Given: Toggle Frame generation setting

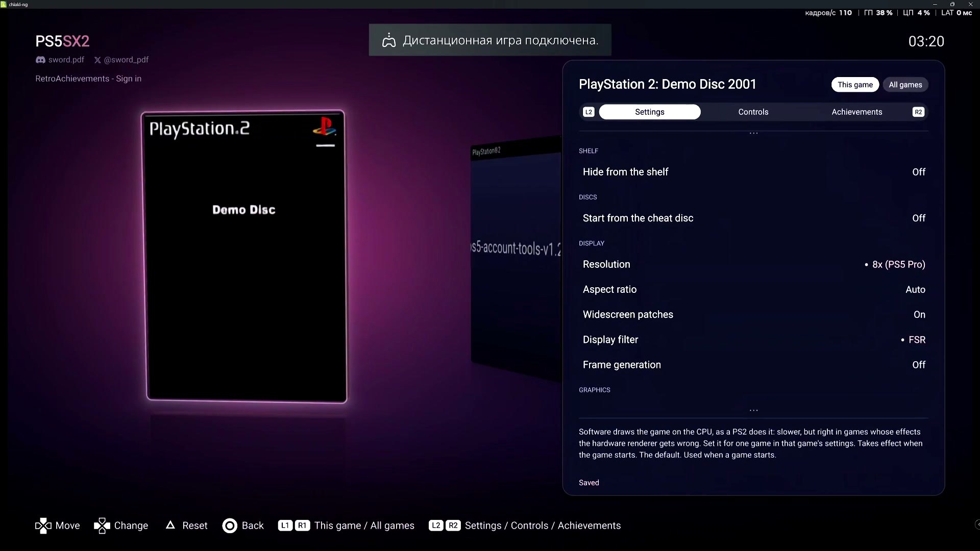Looking at the screenshot, I should [753, 365].
